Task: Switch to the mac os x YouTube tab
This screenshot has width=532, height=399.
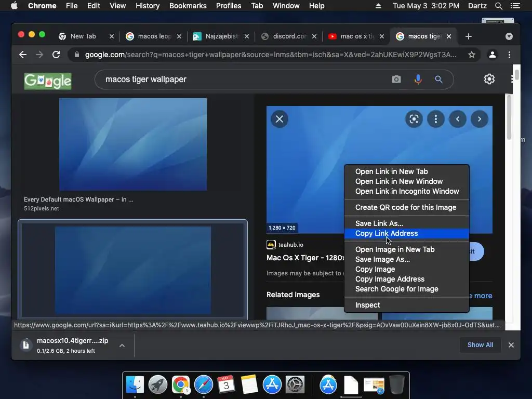Action: click(x=357, y=36)
